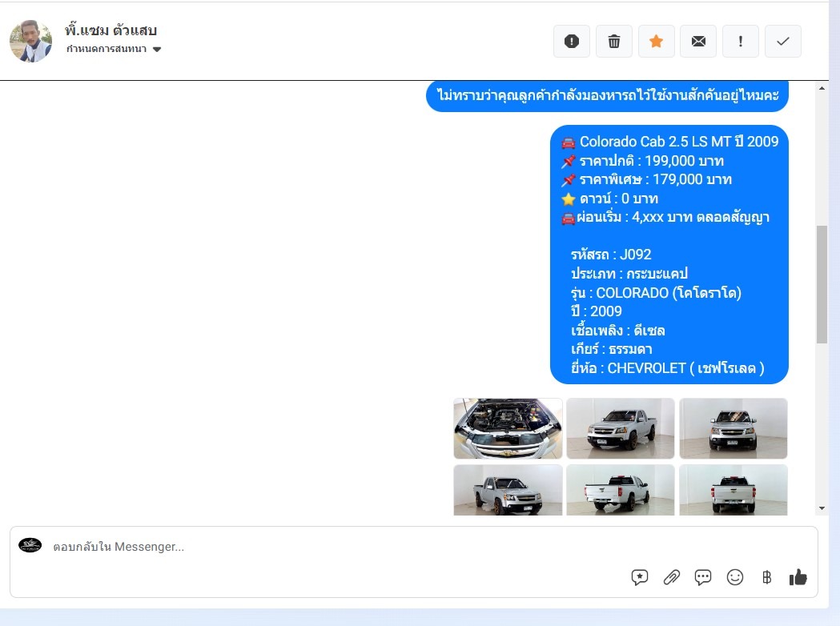
Task: Click the message asking ไม่ทราบว่าคุณลูกค้ากำลังมองหารถ
Action: 607,96
